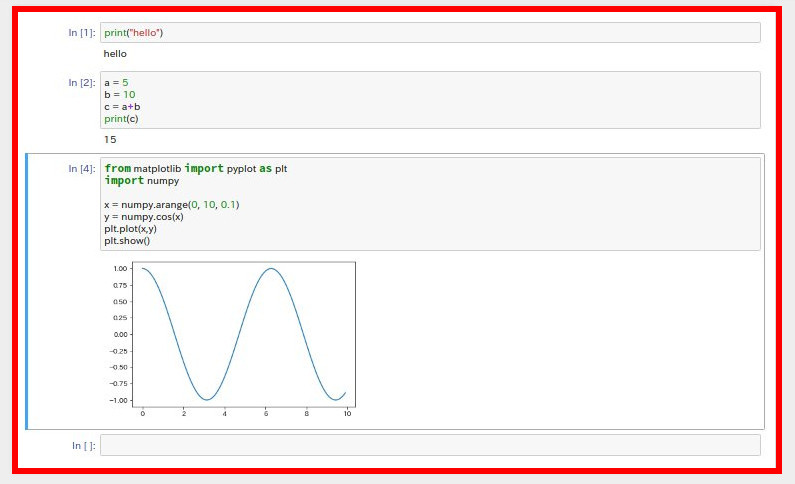Click the "hello" output text
795x484 pixels.
click(x=115, y=54)
